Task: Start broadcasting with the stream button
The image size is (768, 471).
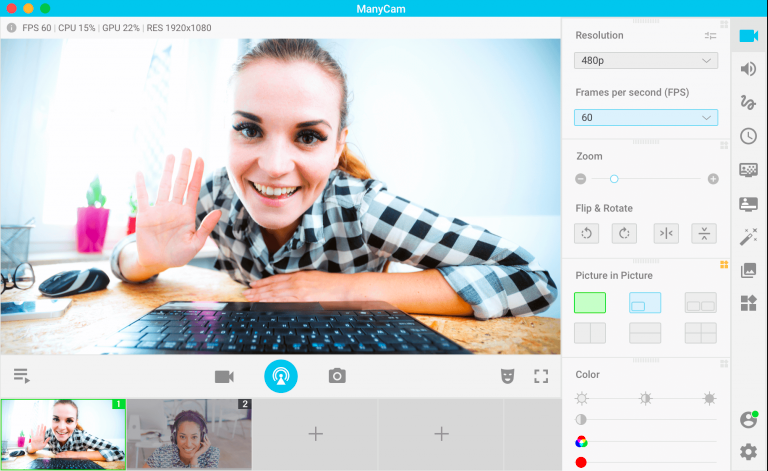Action: (x=281, y=376)
